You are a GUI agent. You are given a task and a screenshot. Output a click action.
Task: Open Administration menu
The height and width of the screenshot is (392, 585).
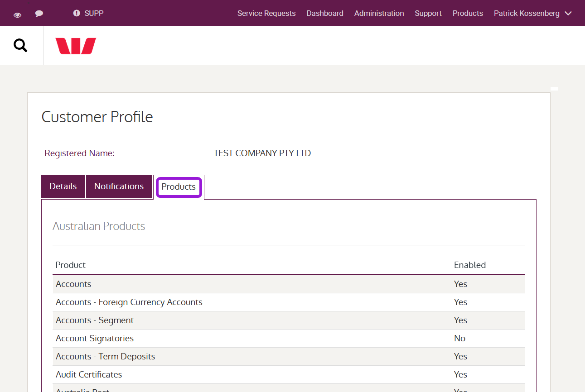click(379, 13)
